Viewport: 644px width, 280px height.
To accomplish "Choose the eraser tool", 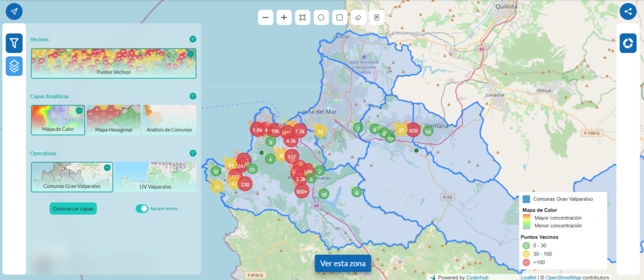I will click(358, 18).
